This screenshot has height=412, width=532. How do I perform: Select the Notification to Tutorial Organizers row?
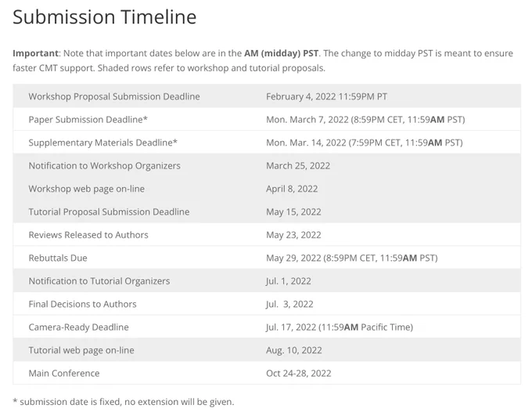tap(267, 281)
